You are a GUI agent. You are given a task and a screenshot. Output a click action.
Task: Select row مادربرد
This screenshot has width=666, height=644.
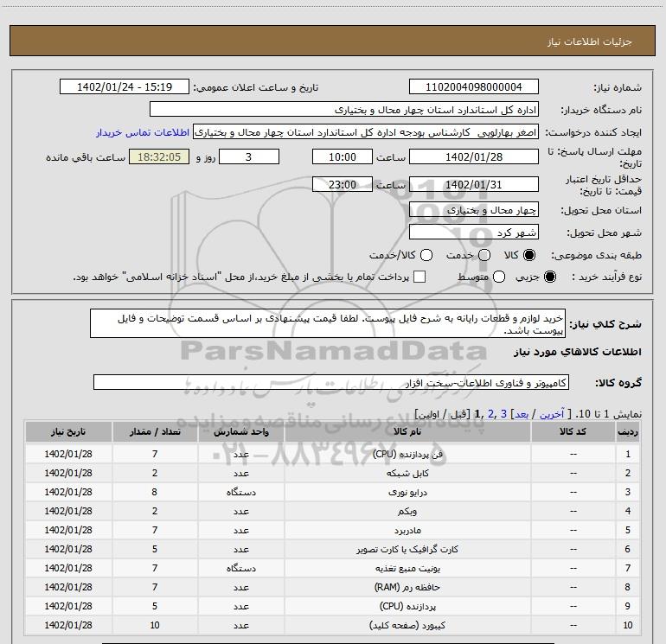click(332, 530)
